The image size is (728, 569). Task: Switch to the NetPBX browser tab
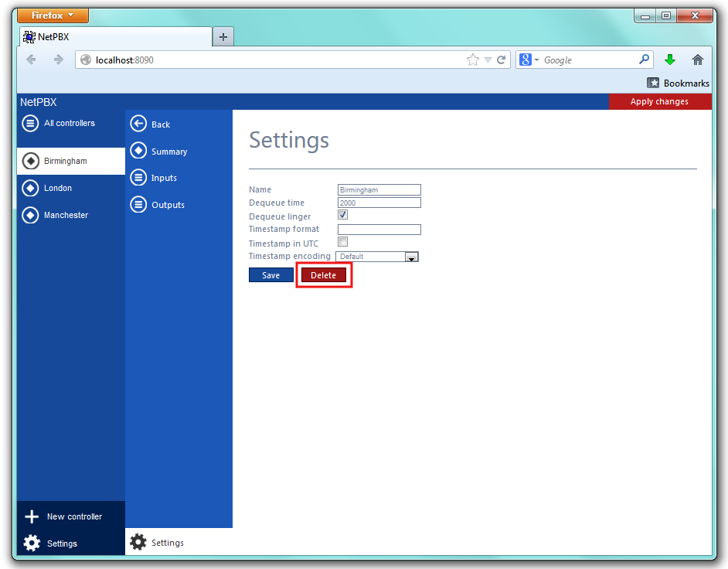116,36
